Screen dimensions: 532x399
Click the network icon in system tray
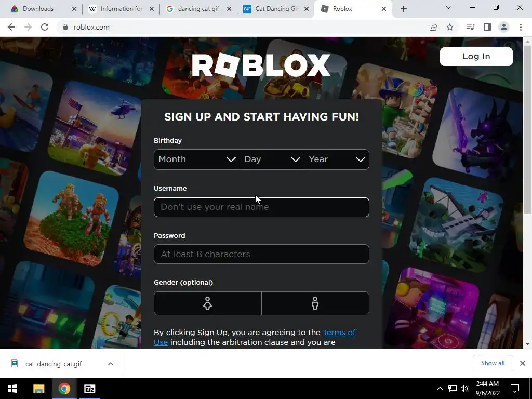[x=453, y=389]
